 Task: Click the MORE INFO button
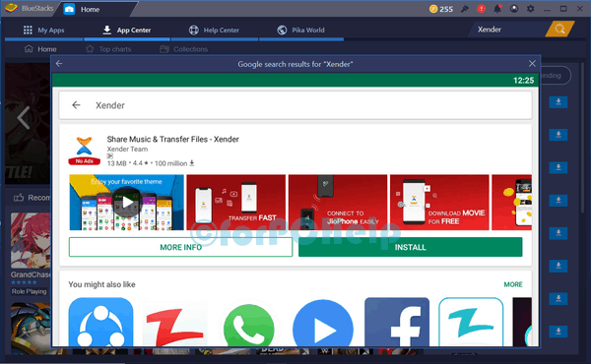click(180, 247)
